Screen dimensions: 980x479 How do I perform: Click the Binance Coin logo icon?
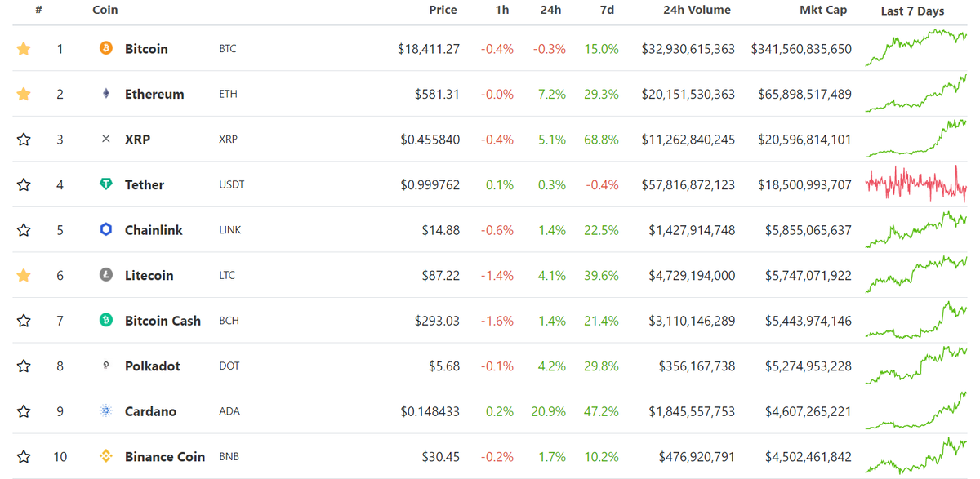[x=106, y=456]
